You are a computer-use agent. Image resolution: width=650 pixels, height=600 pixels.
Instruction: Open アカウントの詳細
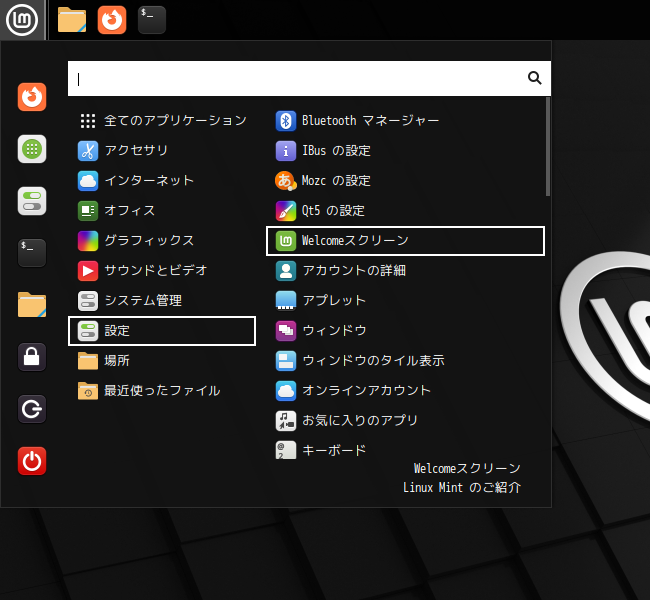click(x=405, y=271)
